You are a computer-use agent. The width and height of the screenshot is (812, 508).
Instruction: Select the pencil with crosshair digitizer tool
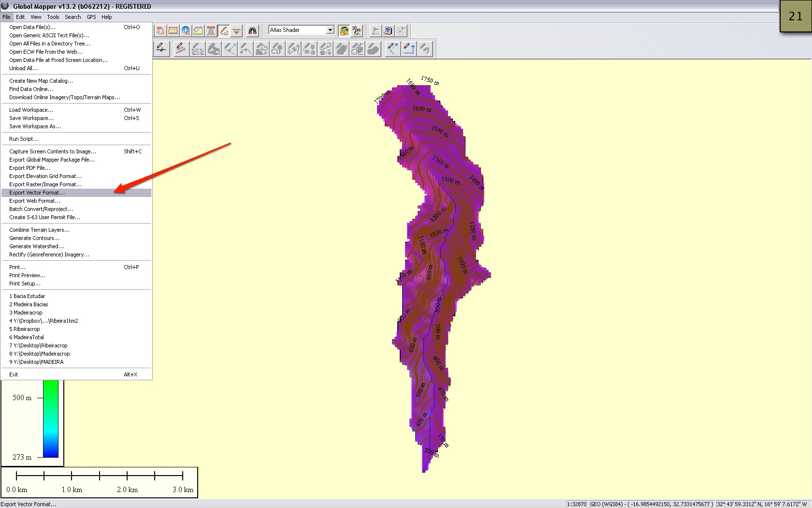pos(161,49)
